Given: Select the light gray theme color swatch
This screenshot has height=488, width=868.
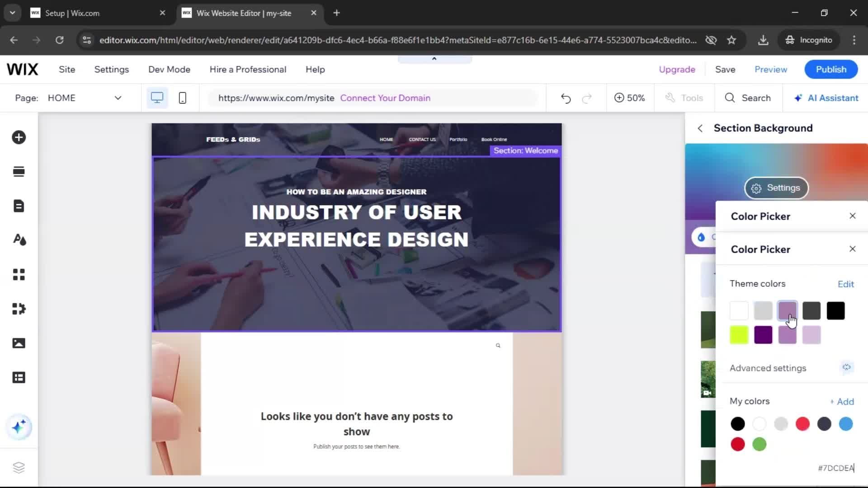Looking at the screenshot, I should click(763, 311).
